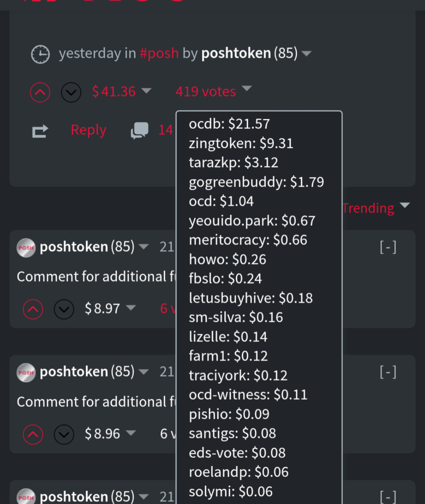The image size is (425, 504).
Task: Close the 419 votes dropdown list
Action: pos(246,89)
